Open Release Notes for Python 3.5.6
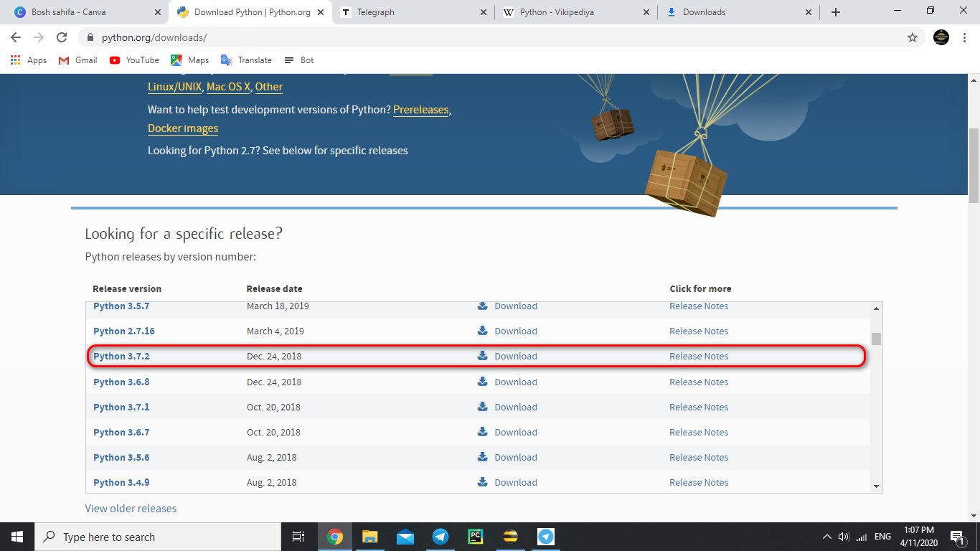980x551 pixels. pos(699,457)
